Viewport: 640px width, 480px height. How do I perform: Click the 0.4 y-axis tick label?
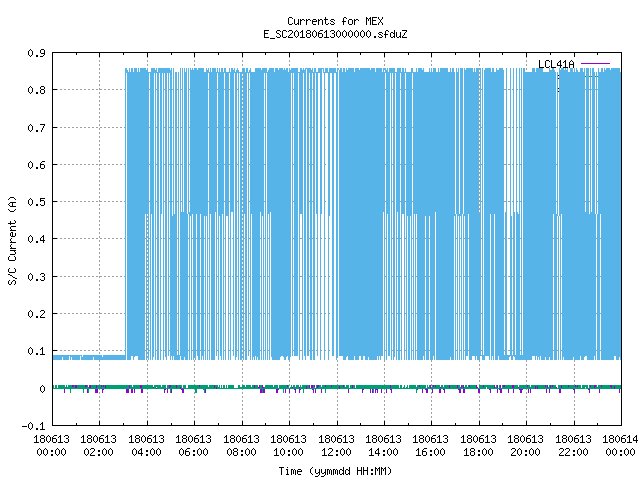pos(36,239)
